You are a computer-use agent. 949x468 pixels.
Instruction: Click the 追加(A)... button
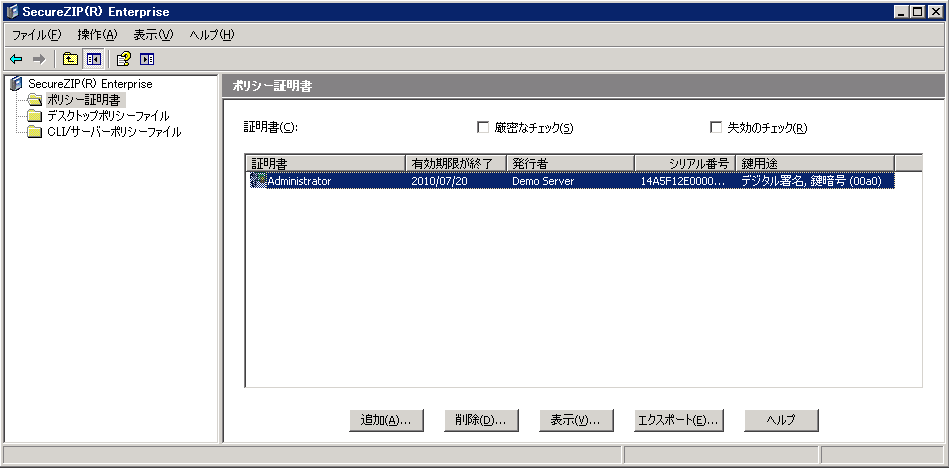pos(386,420)
